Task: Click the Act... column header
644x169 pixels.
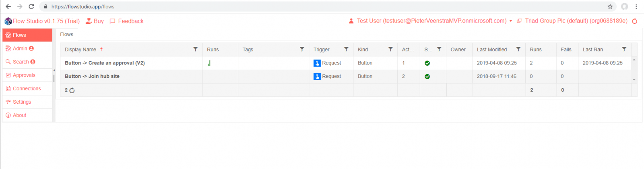Action: pos(409,50)
